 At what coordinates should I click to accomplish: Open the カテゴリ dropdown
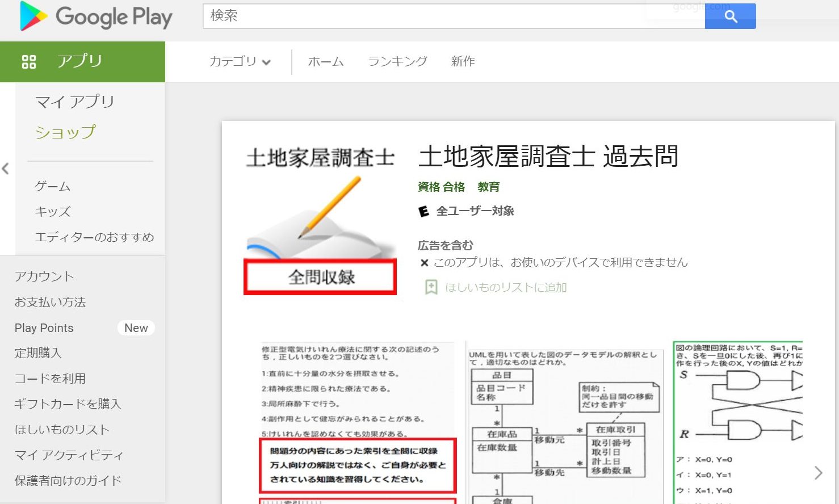(x=240, y=61)
